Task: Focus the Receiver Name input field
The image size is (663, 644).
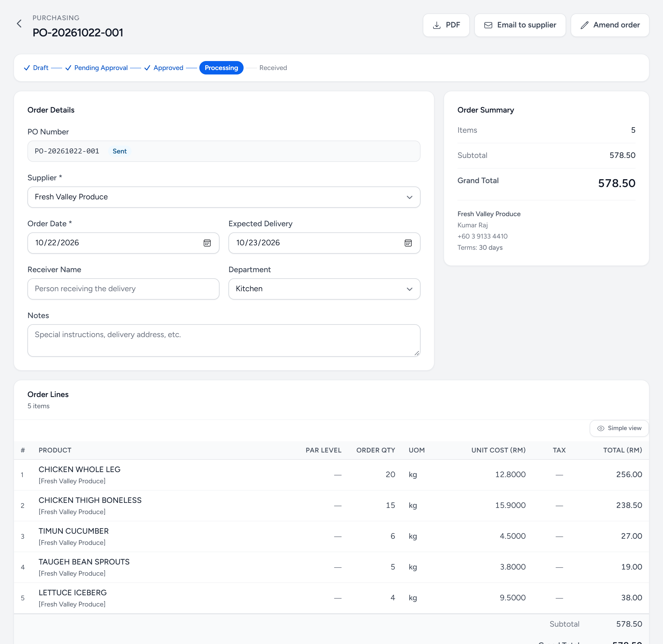Action: click(x=123, y=289)
